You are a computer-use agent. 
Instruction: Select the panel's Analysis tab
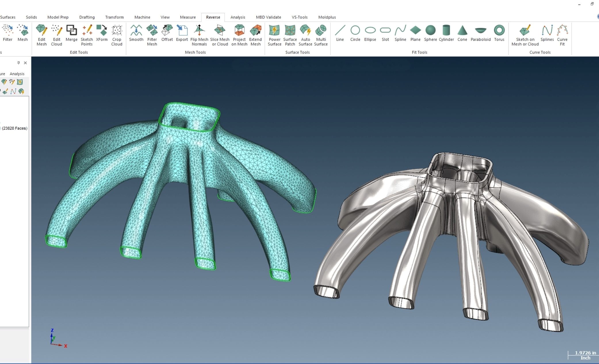[17, 74]
